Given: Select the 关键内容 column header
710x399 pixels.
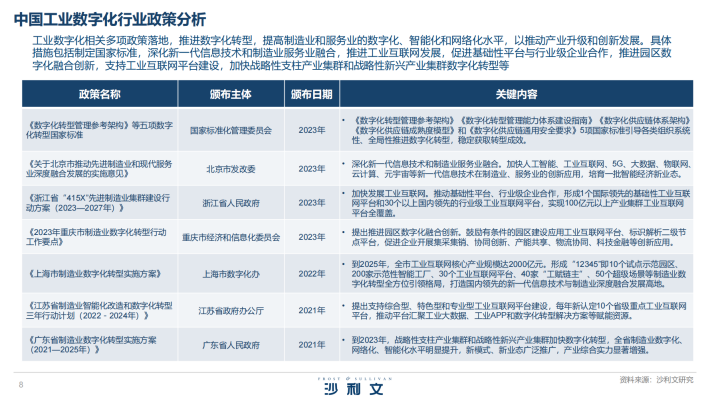Looking at the screenshot, I should [516, 94].
